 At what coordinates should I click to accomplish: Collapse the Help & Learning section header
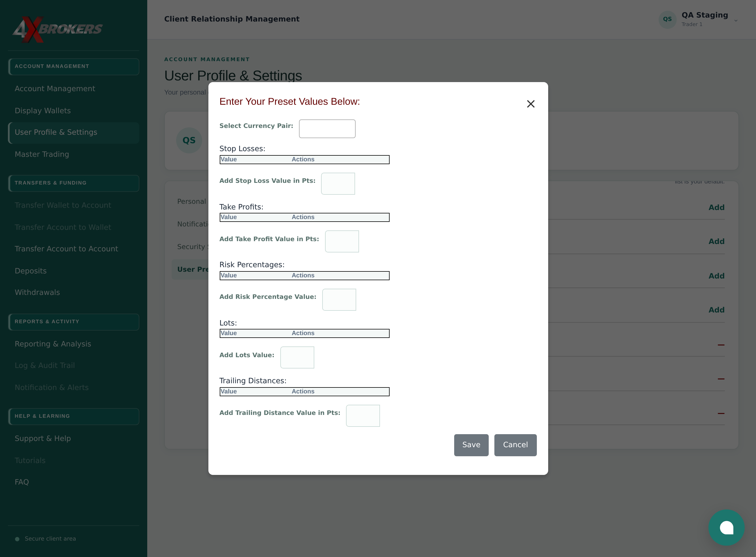pyautogui.click(x=74, y=417)
